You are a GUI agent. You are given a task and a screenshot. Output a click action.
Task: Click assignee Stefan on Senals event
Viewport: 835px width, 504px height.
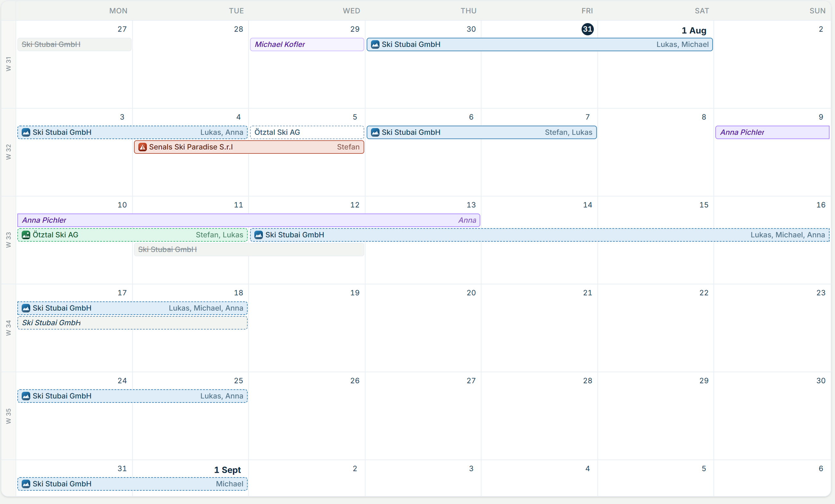[348, 147]
